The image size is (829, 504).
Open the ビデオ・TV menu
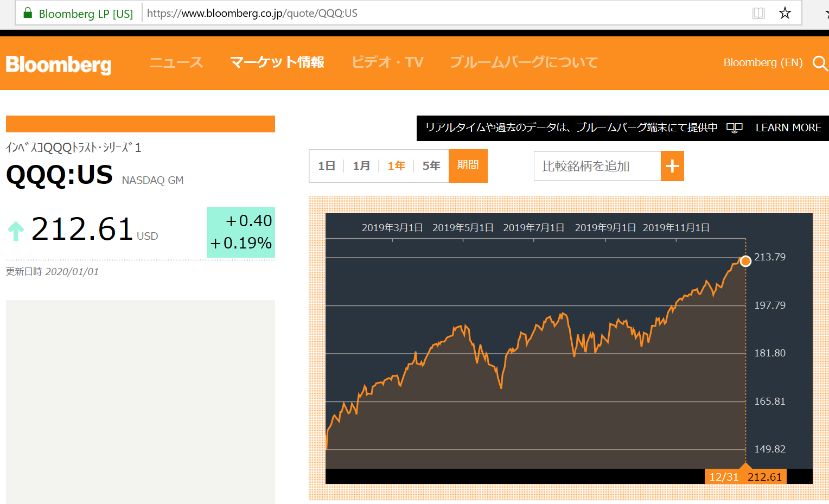(x=387, y=62)
